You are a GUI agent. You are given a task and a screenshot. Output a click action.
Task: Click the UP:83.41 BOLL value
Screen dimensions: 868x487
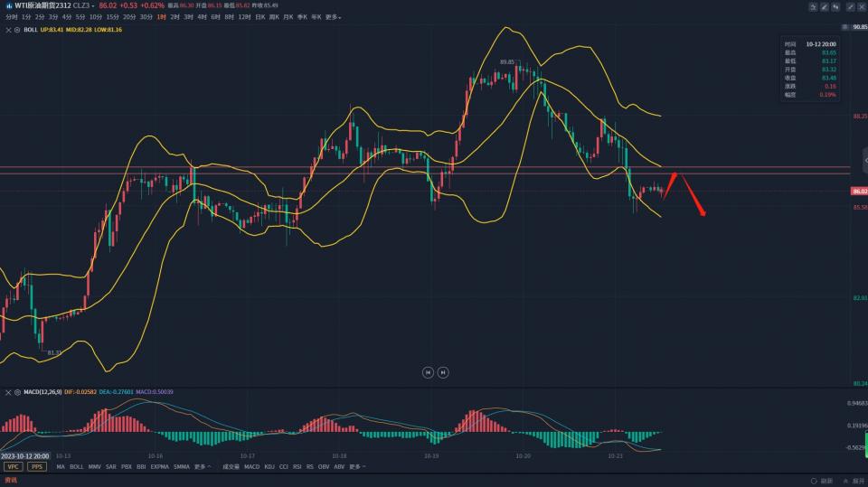tap(52, 30)
